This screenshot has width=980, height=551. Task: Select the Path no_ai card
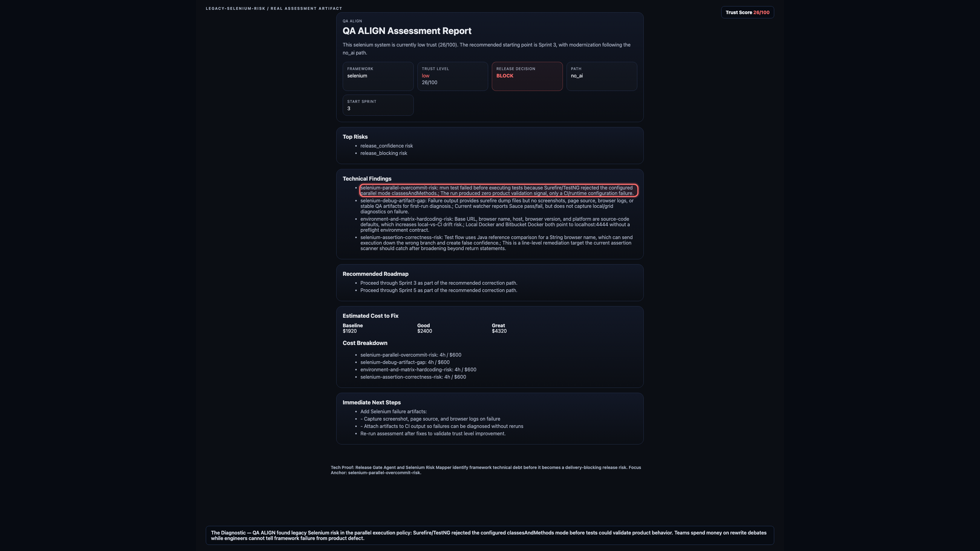(601, 77)
